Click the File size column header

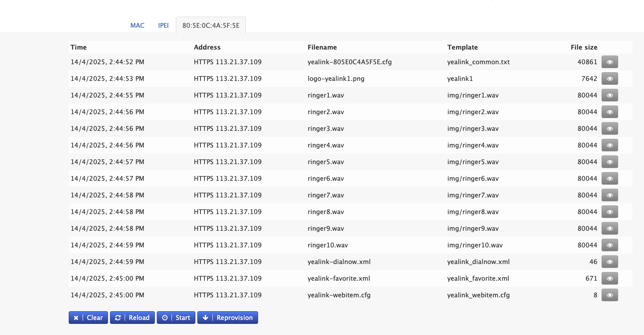[x=584, y=47]
